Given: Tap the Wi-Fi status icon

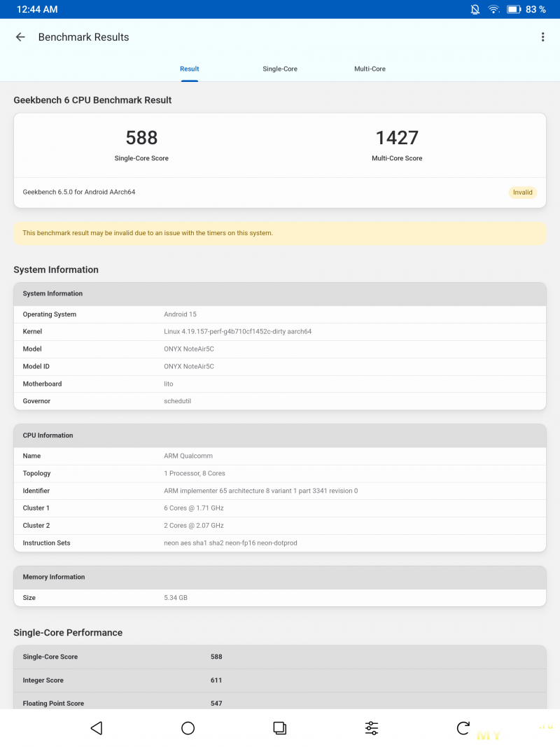Looking at the screenshot, I should coord(493,9).
